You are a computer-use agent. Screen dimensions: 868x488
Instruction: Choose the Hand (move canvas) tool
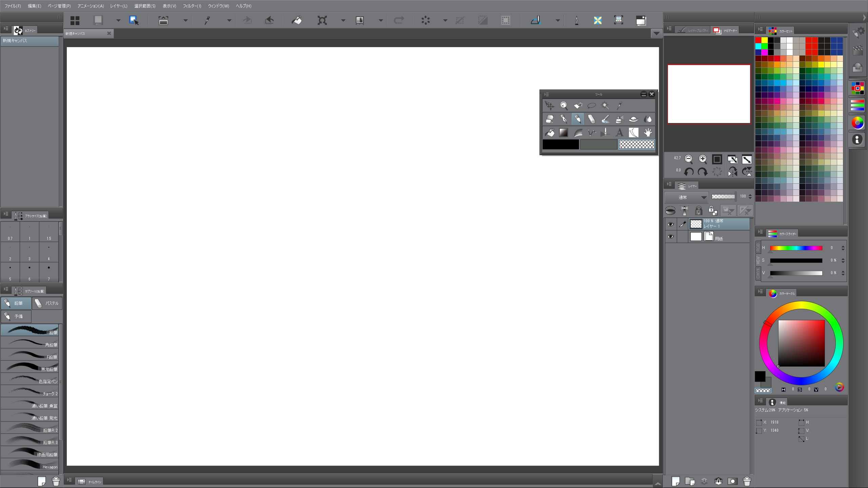648,133
